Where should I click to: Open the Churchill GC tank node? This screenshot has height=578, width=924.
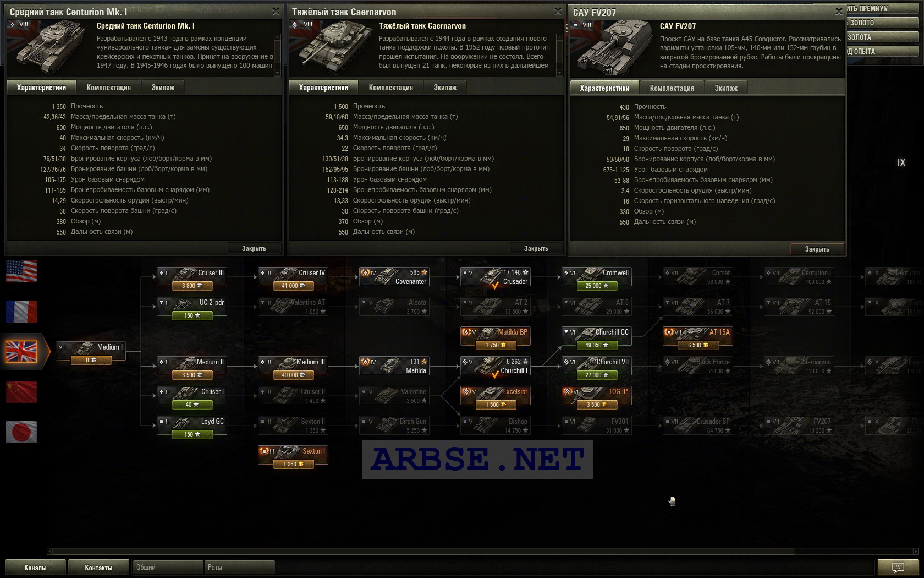(597, 337)
